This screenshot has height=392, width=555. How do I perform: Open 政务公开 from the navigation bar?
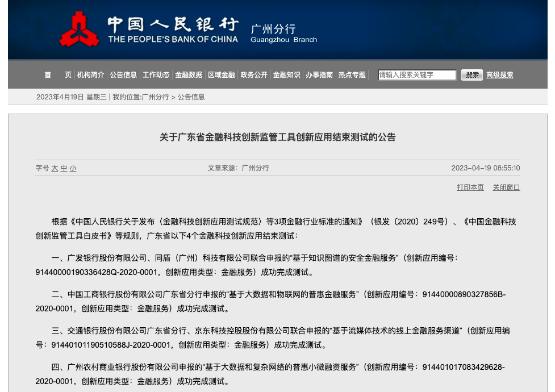pyautogui.click(x=254, y=75)
